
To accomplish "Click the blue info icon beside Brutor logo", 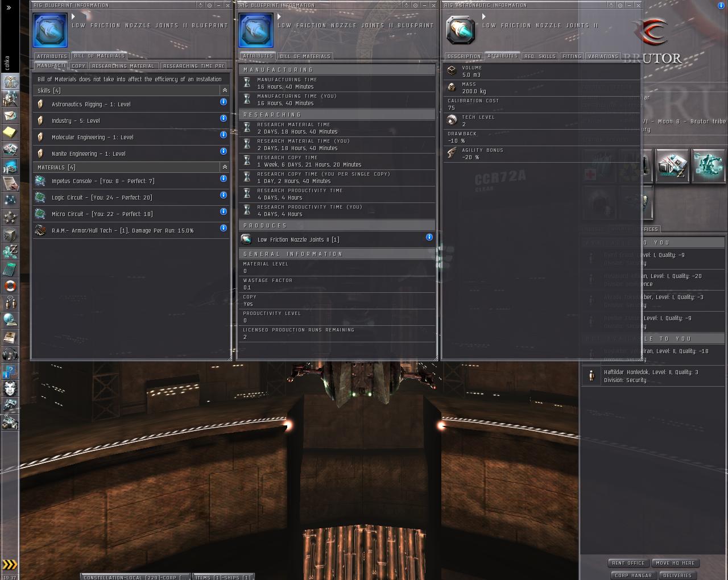I will (x=721, y=5).
